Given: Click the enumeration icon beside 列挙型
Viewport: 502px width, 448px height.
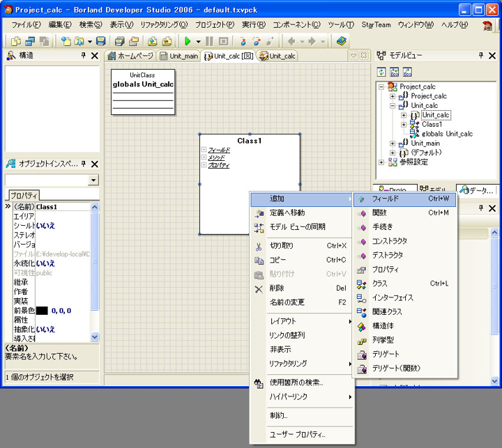Looking at the screenshot, I should coord(361,341).
